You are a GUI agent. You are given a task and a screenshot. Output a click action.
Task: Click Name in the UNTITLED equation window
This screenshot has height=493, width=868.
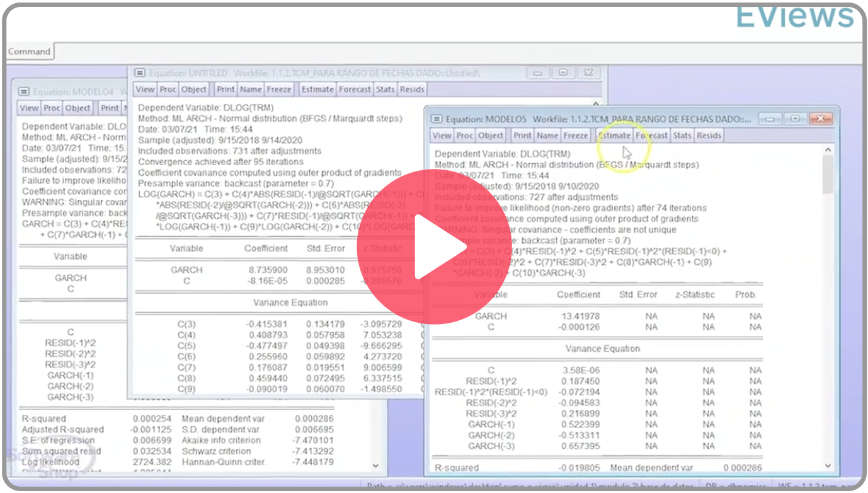tap(251, 90)
